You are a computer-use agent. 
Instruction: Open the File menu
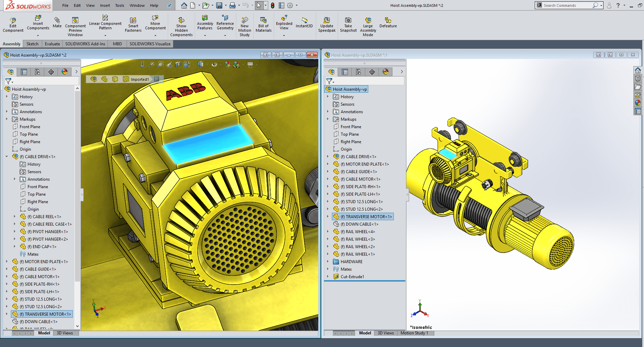[x=65, y=5]
